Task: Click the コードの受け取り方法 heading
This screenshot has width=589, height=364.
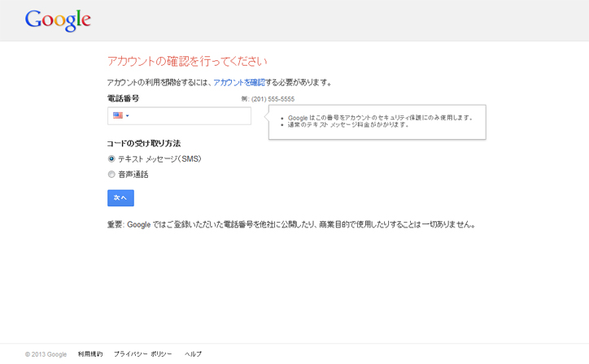Action: [x=144, y=143]
